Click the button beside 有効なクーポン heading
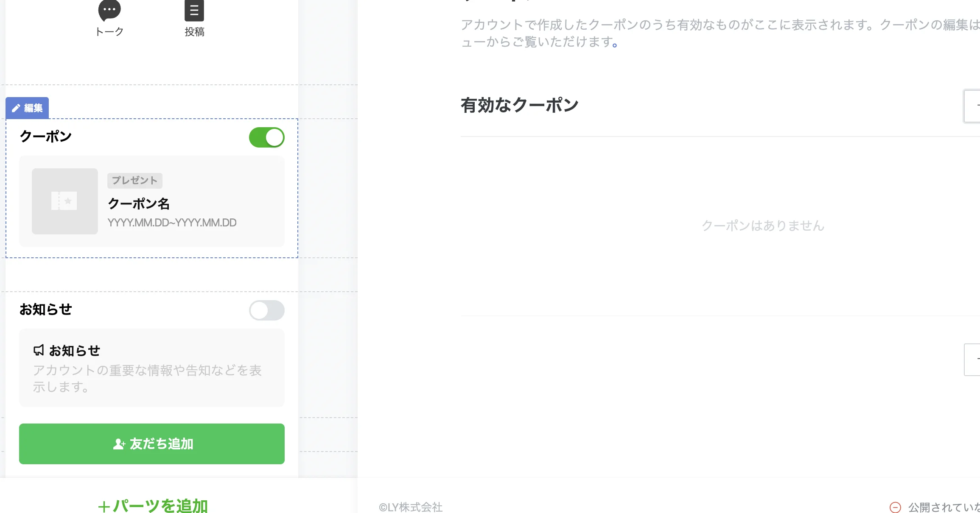 pos(972,106)
